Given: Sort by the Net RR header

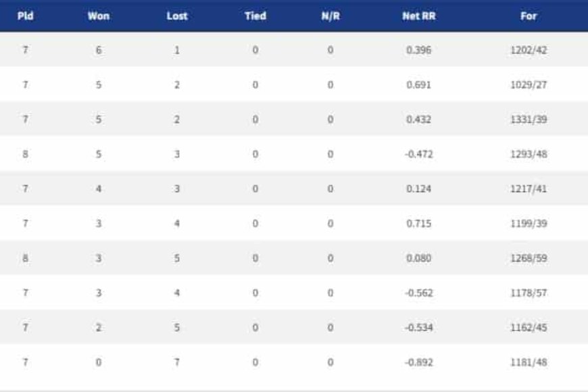Looking at the screenshot, I should click(x=419, y=16).
